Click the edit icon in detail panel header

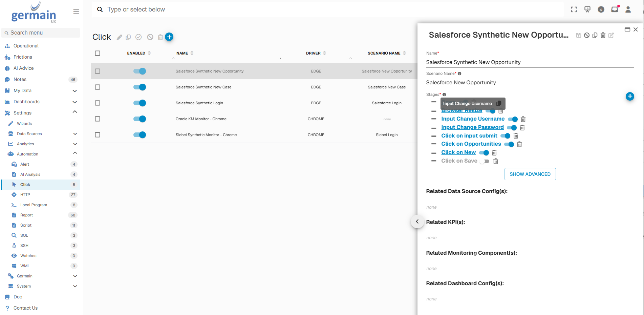[611, 35]
